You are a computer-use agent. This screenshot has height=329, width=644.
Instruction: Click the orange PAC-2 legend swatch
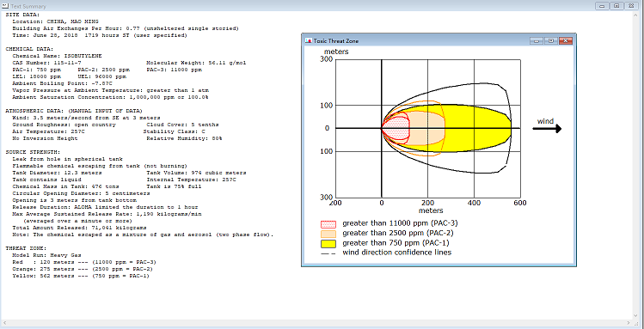click(328, 234)
